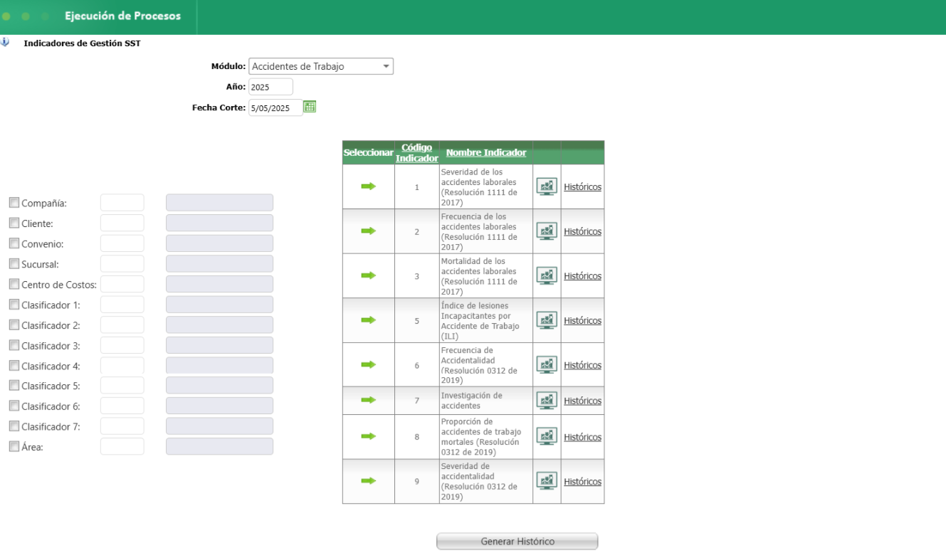This screenshot has width=946, height=560.
Task: Open Históricos for indicator 9
Action: [x=582, y=482]
